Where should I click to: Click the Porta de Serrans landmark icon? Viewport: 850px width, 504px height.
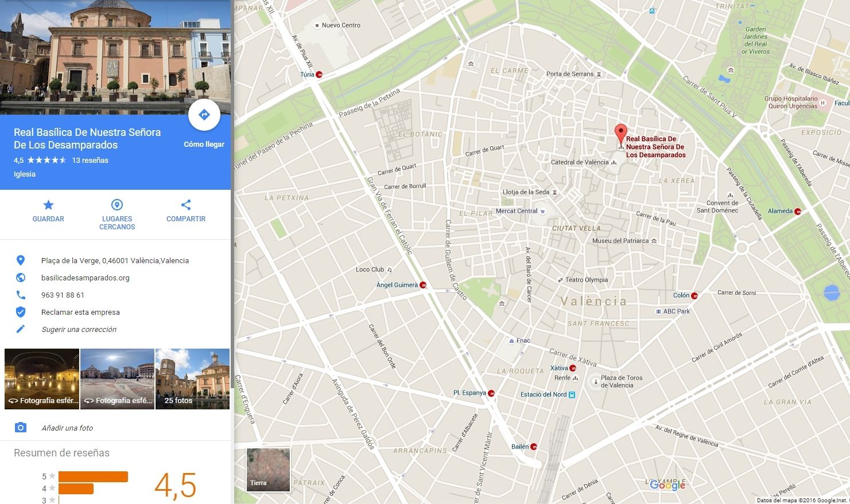point(599,74)
